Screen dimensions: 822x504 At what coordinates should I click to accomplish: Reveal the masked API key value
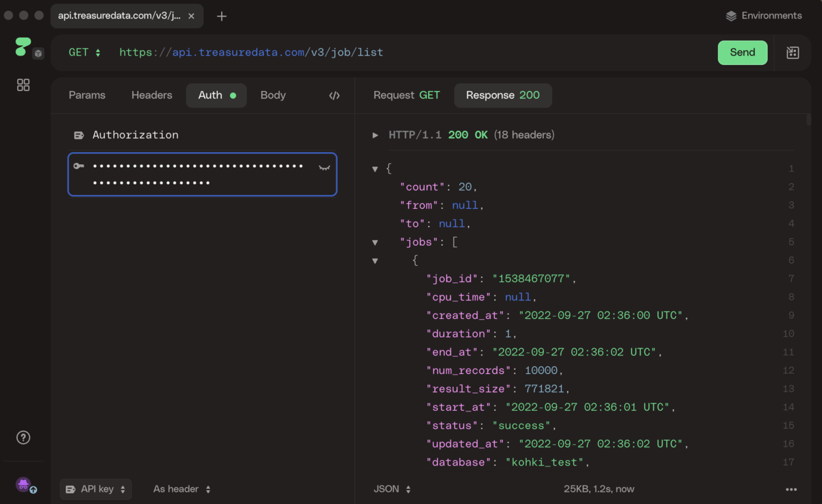click(x=323, y=168)
